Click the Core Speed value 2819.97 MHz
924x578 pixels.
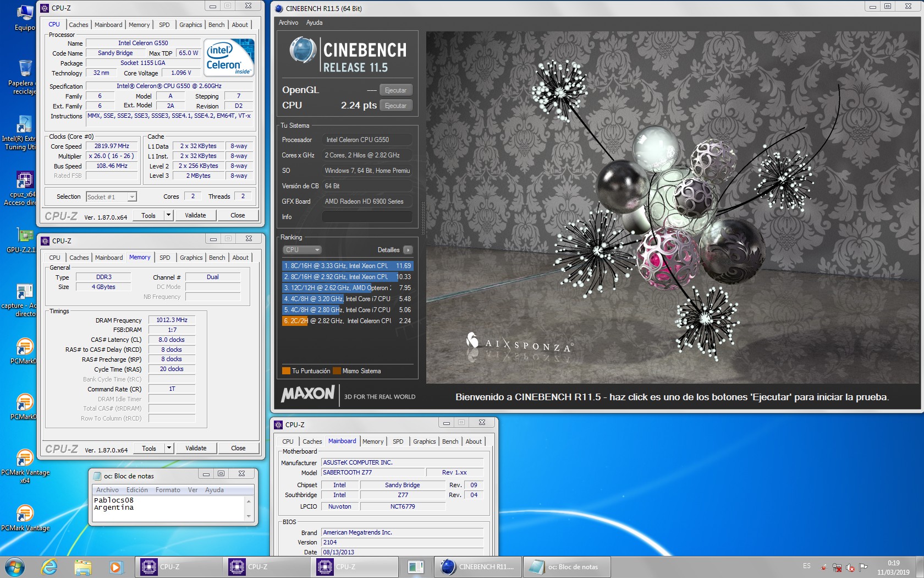(x=112, y=146)
